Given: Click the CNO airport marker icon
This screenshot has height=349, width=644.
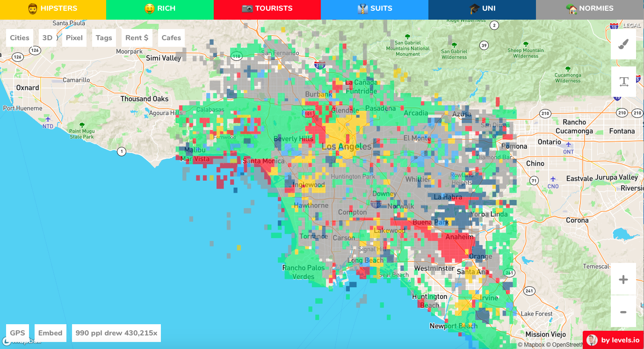Looking at the screenshot, I should 553,179.
